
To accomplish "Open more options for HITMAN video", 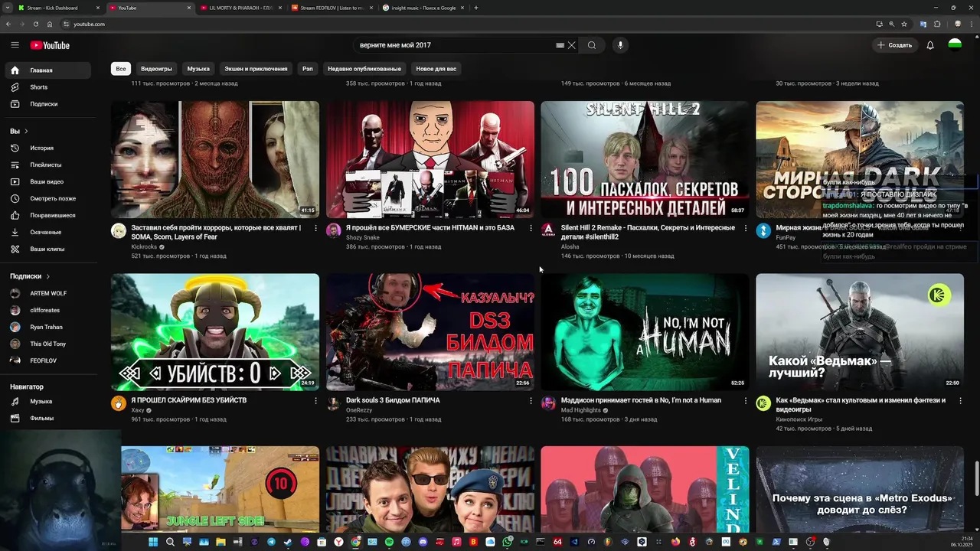I will pos(531,228).
